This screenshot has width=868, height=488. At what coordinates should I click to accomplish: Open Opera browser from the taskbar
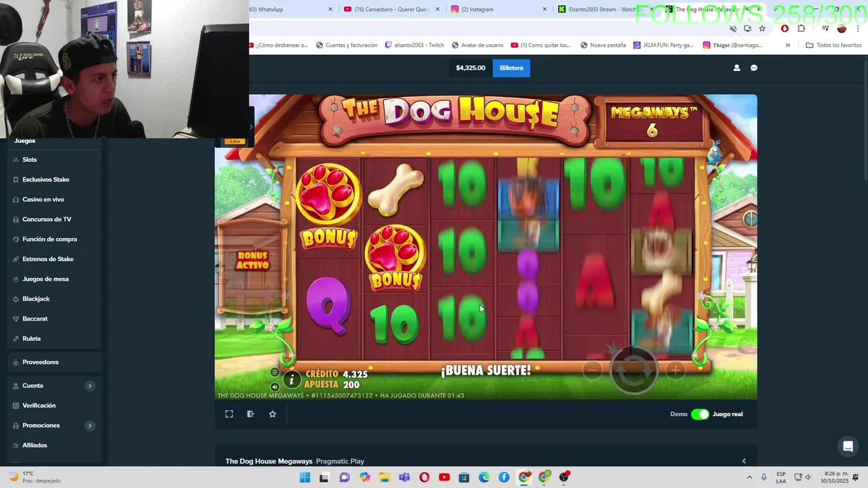point(425,477)
